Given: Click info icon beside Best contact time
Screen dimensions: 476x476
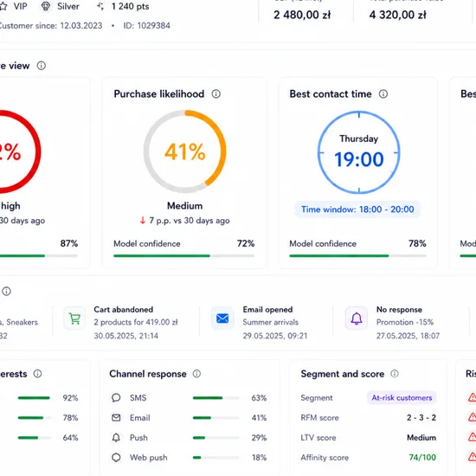Looking at the screenshot, I should [383, 94].
